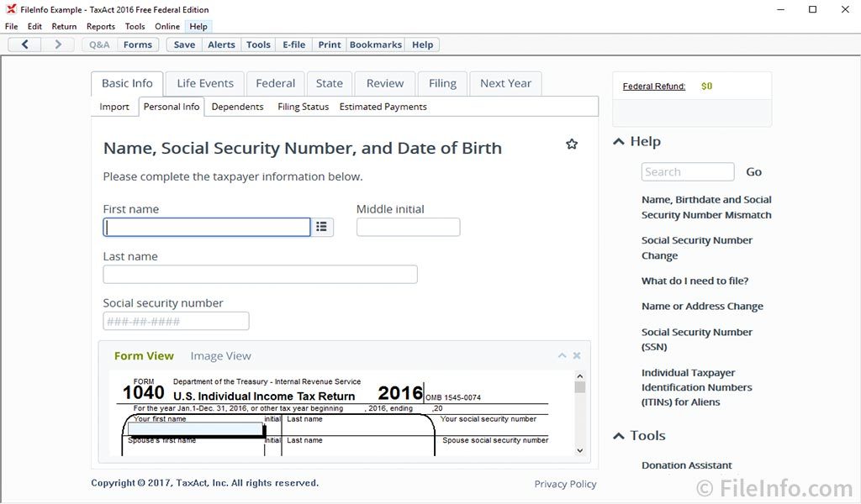Image resolution: width=861 pixels, height=504 pixels.
Task: Click the Last name input field
Action: (x=261, y=274)
